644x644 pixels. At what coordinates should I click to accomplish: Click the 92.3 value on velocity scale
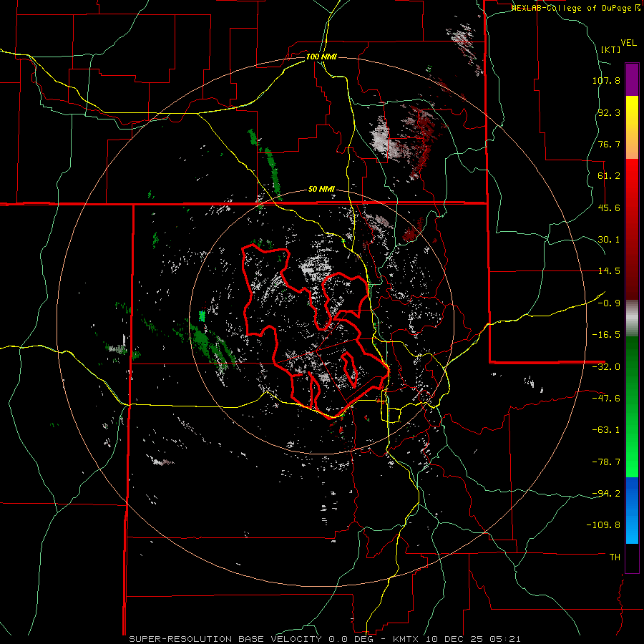(x=609, y=112)
